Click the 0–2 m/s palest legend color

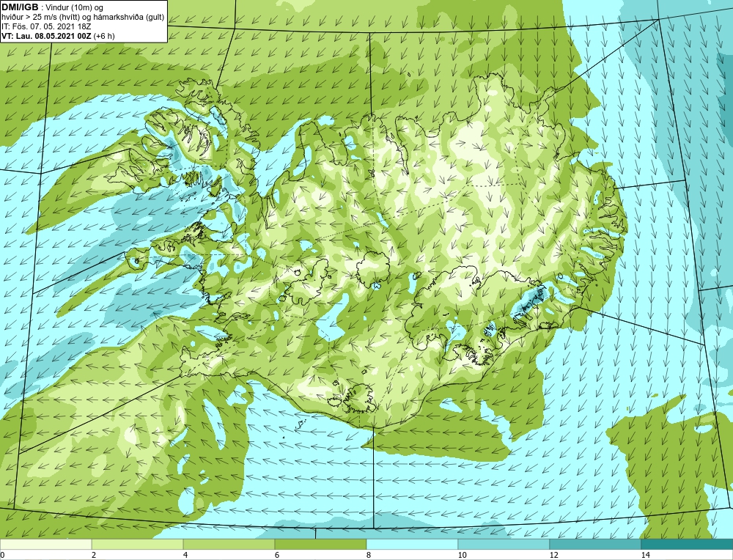[x=45, y=544]
